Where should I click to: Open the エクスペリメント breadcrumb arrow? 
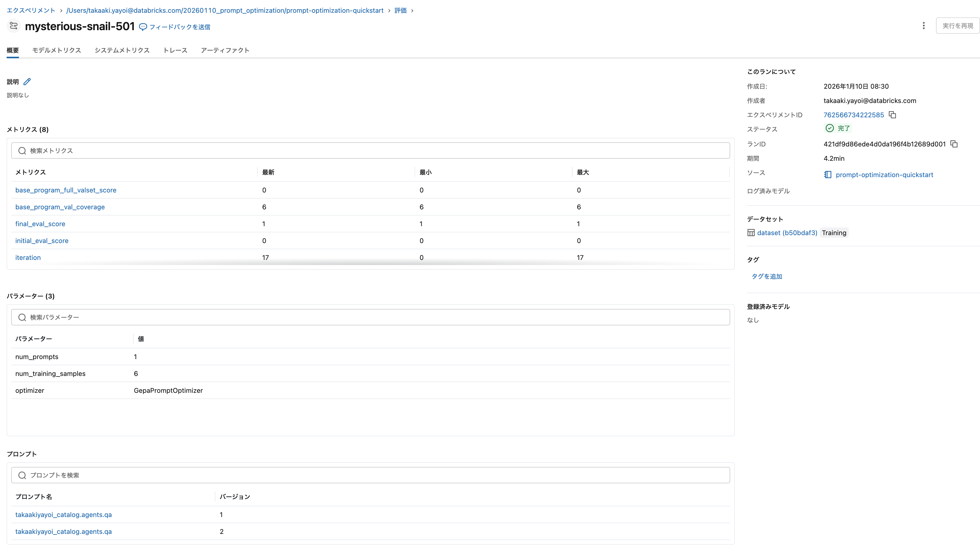click(x=61, y=10)
